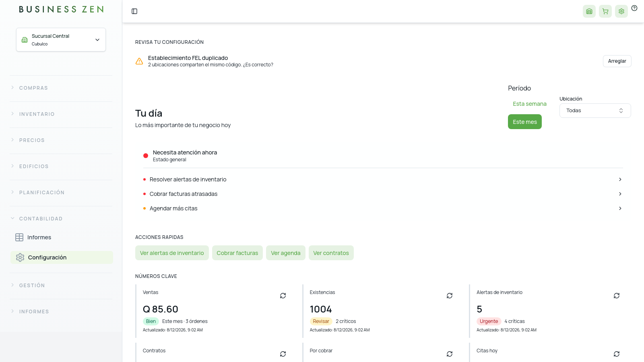
Task: Select the Este mes period
Action: click(525, 122)
